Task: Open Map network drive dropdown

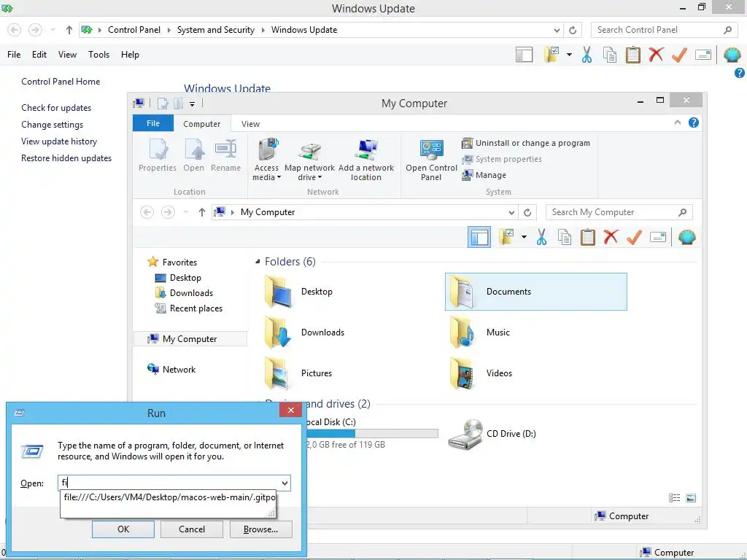Action: tap(309, 160)
